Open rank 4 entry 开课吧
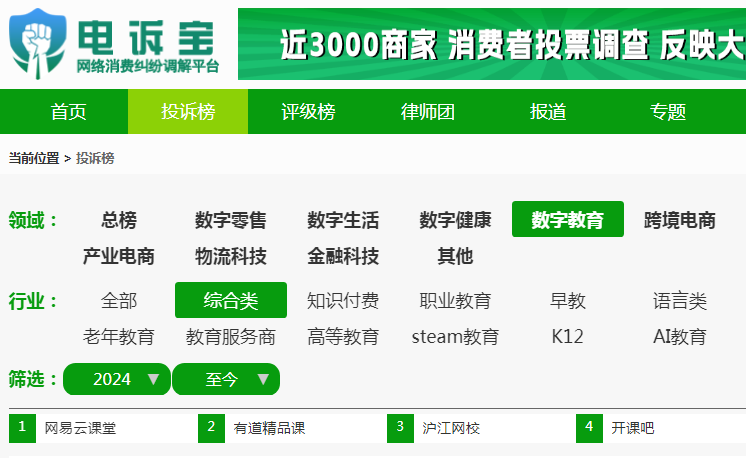The height and width of the screenshot is (458, 746). 632,428
